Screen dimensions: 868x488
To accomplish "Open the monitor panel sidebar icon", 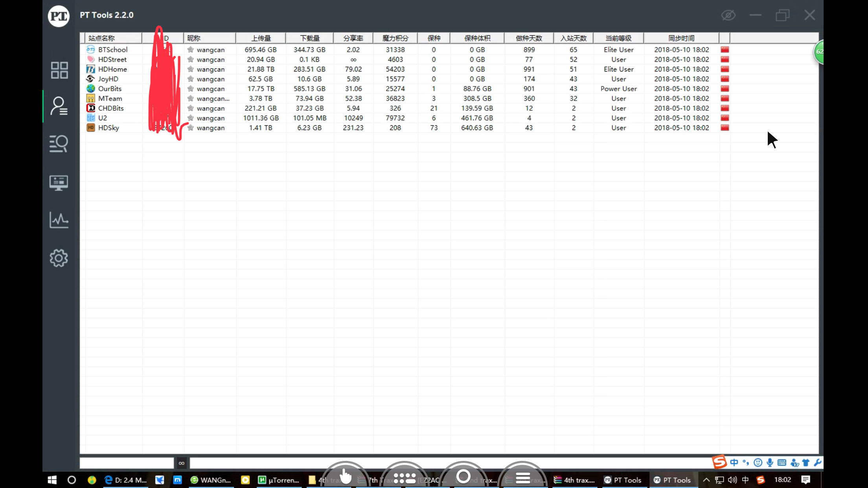I will pyautogui.click(x=59, y=183).
